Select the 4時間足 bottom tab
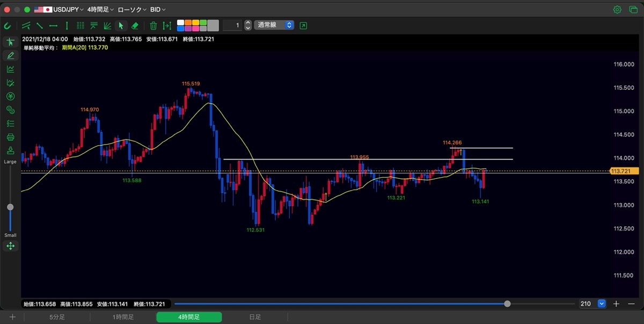 (x=189, y=317)
